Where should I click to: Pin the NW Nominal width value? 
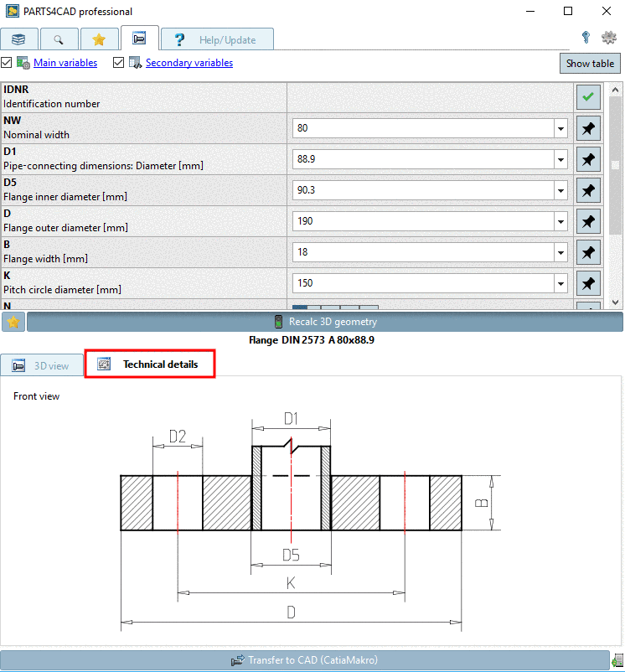588,128
